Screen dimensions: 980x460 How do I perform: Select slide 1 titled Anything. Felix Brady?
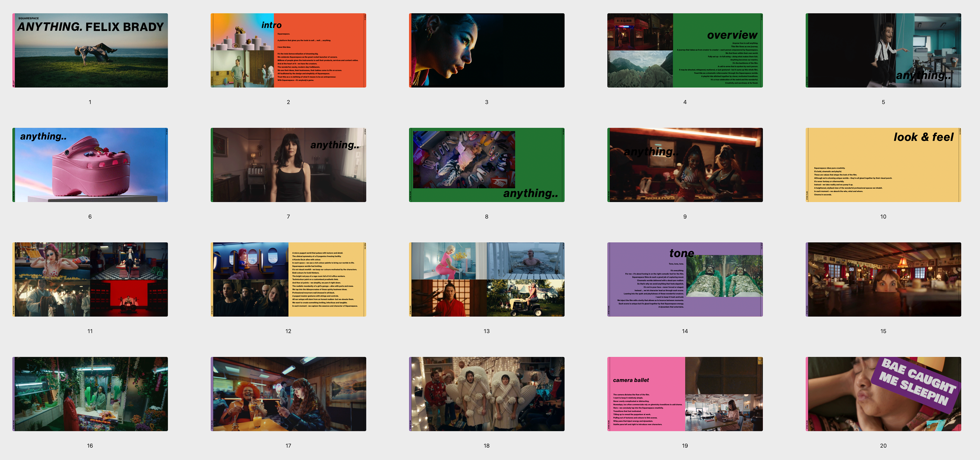pos(90,51)
